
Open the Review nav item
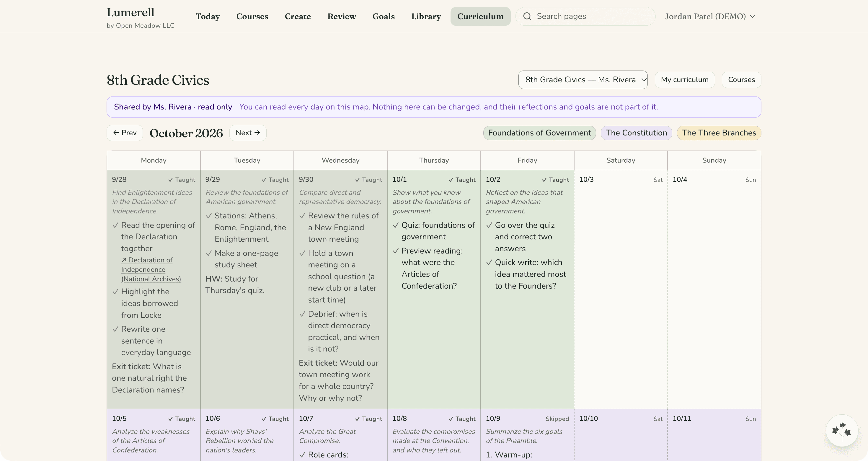pyautogui.click(x=342, y=16)
